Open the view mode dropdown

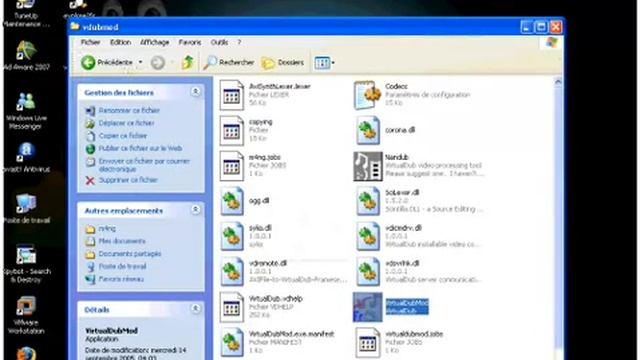[x=324, y=62]
